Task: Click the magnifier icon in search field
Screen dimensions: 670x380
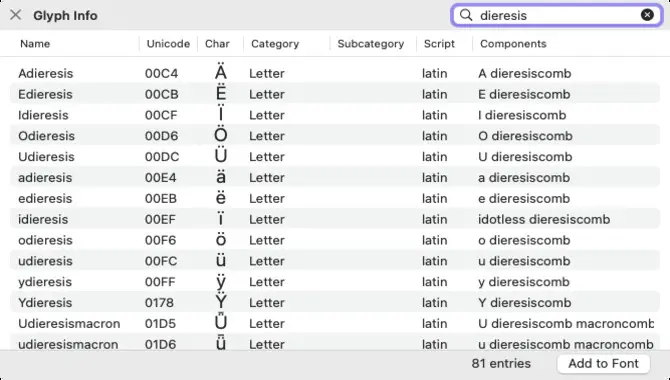Action: (x=466, y=15)
